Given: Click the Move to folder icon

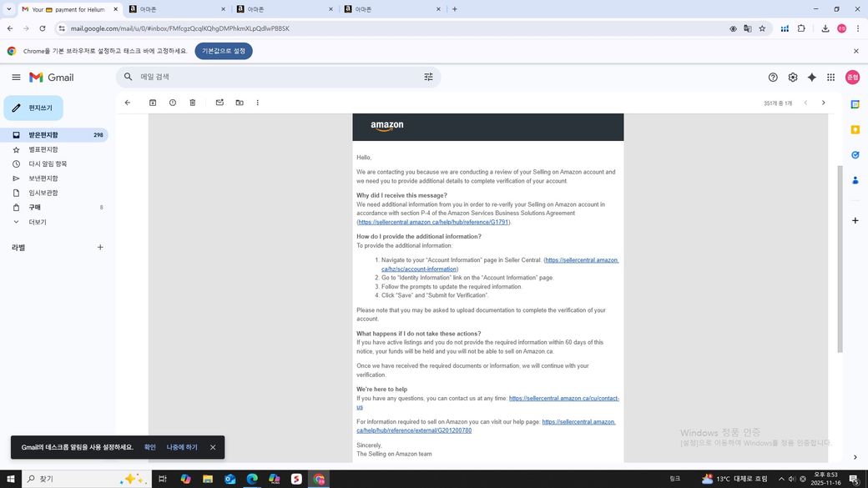Looking at the screenshot, I should pyautogui.click(x=240, y=103).
